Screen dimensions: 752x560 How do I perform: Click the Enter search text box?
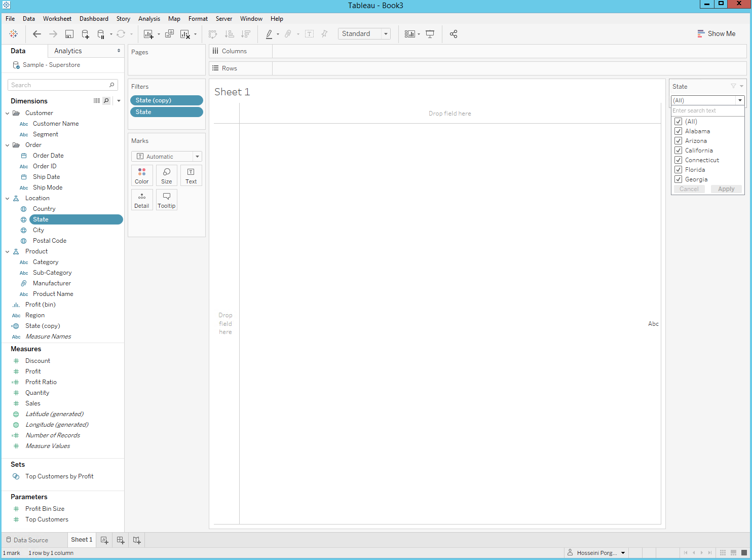(707, 110)
